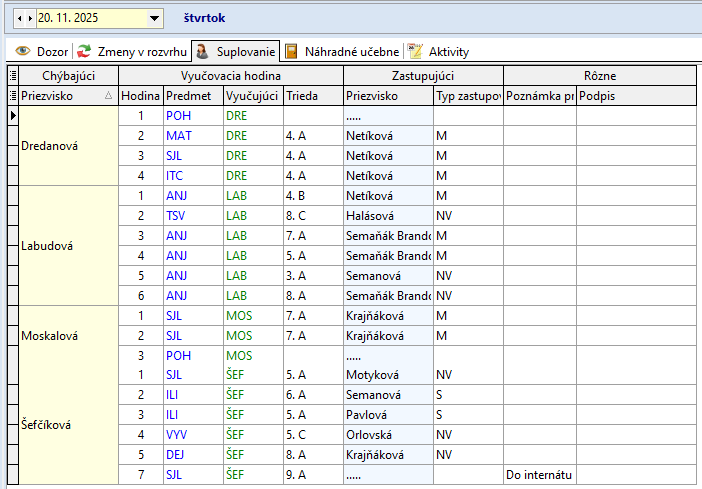Viewport: 702px width, 489px height.
Task: Click the Aktivity notepad icon
Action: click(415, 51)
